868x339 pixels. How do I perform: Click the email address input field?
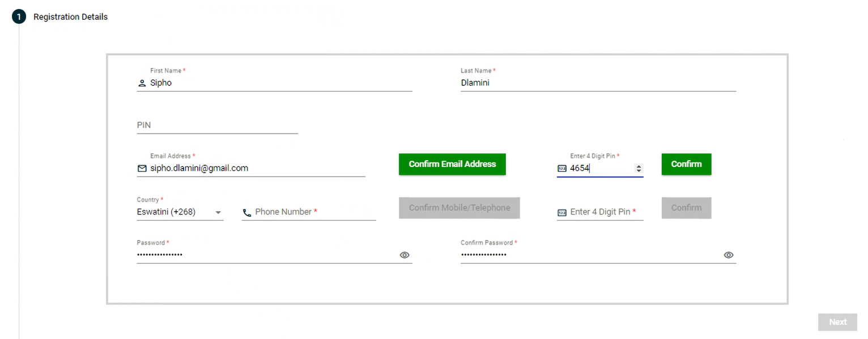click(255, 168)
